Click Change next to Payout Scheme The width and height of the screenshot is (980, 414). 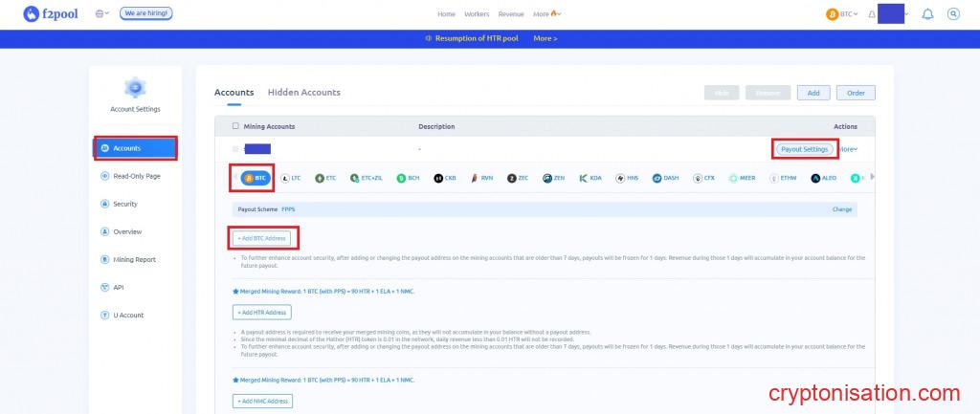[x=841, y=208]
